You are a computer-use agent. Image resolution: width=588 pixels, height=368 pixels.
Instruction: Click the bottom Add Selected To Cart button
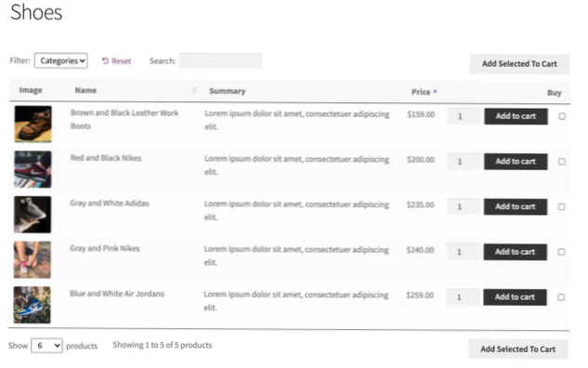tap(518, 348)
